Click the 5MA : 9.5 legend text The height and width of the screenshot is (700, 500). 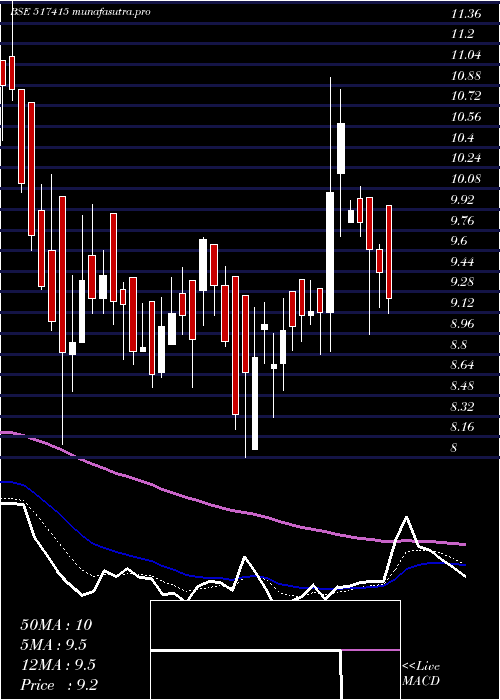(53, 645)
